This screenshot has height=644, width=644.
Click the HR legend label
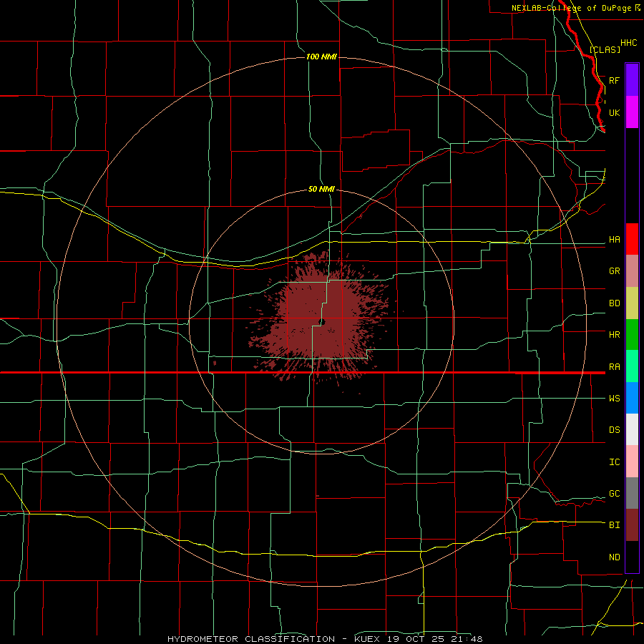[614, 335]
